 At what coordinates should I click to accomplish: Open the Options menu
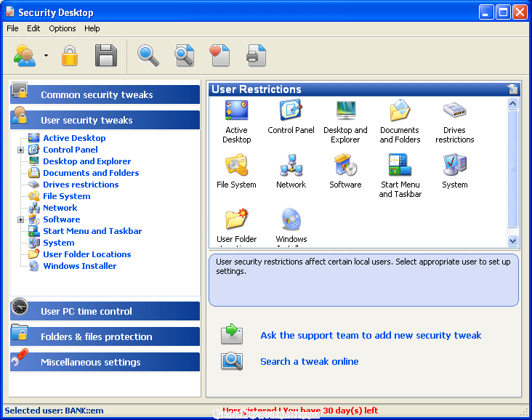[x=63, y=28]
